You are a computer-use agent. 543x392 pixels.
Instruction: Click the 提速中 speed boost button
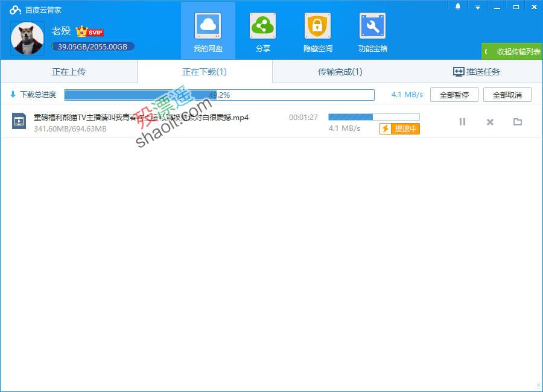[399, 129]
